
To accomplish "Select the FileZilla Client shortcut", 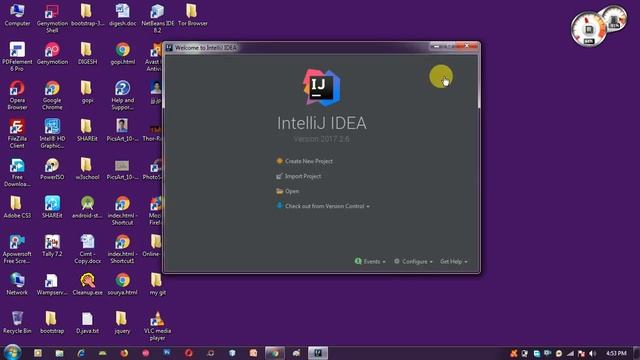I will point(17,133).
